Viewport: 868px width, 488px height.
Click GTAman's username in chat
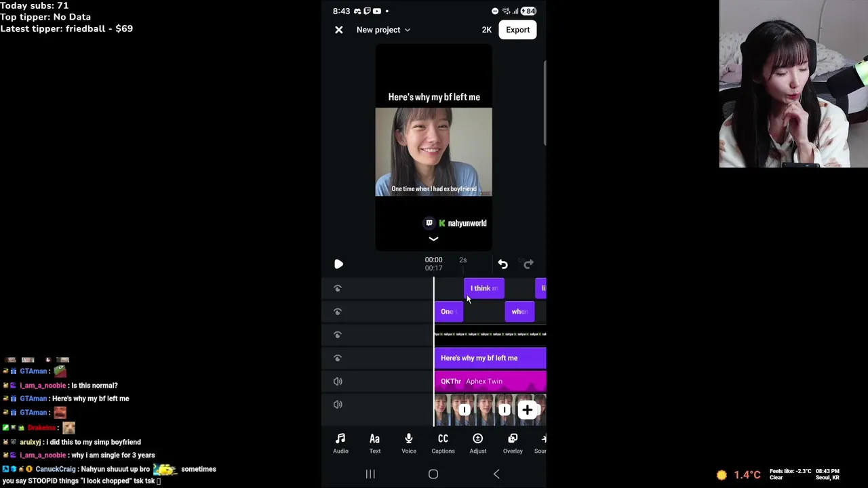[33, 371]
